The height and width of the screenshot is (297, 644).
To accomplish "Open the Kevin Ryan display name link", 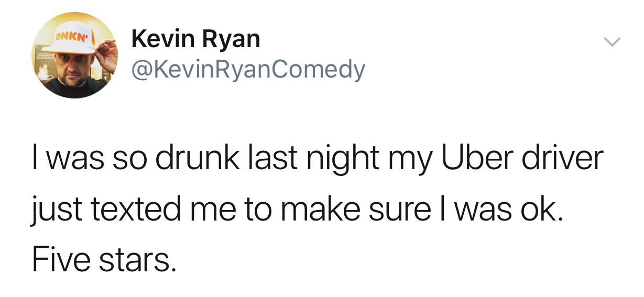I will click(196, 39).
